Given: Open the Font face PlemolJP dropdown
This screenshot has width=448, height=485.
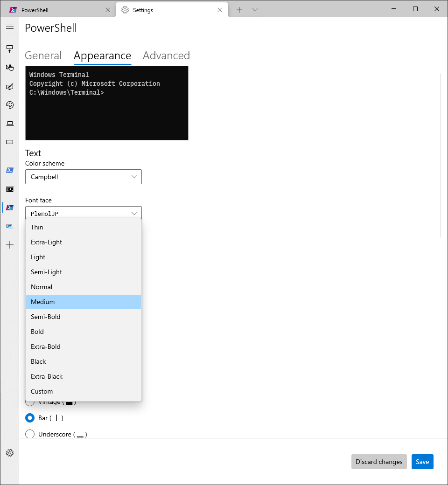Looking at the screenshot, I should [83, 214].
